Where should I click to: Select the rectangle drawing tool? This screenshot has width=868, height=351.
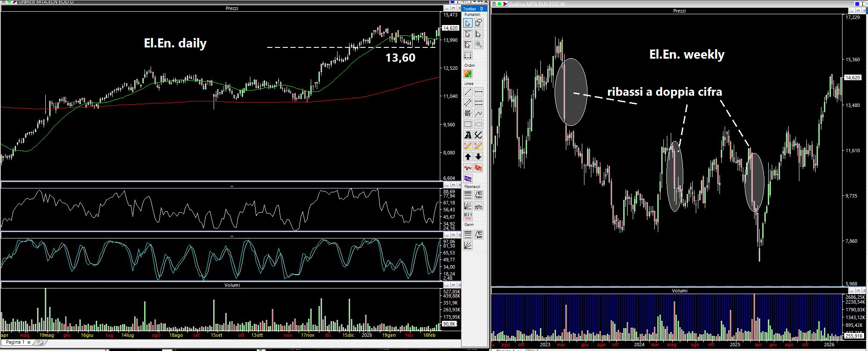[x=468, y=124]
